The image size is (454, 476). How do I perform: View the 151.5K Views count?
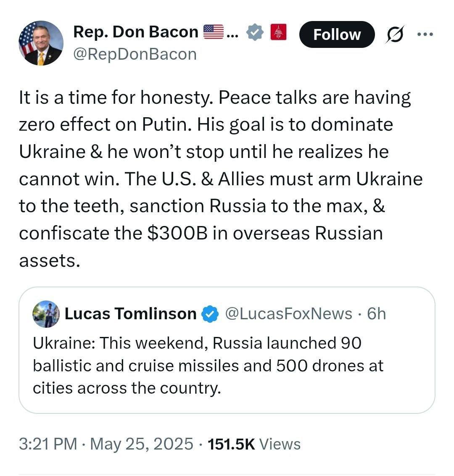tap(254, 444)
